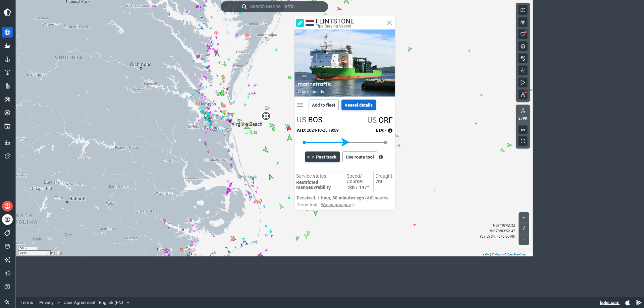Click the Raleigh city label

click(x=77, y=199)
